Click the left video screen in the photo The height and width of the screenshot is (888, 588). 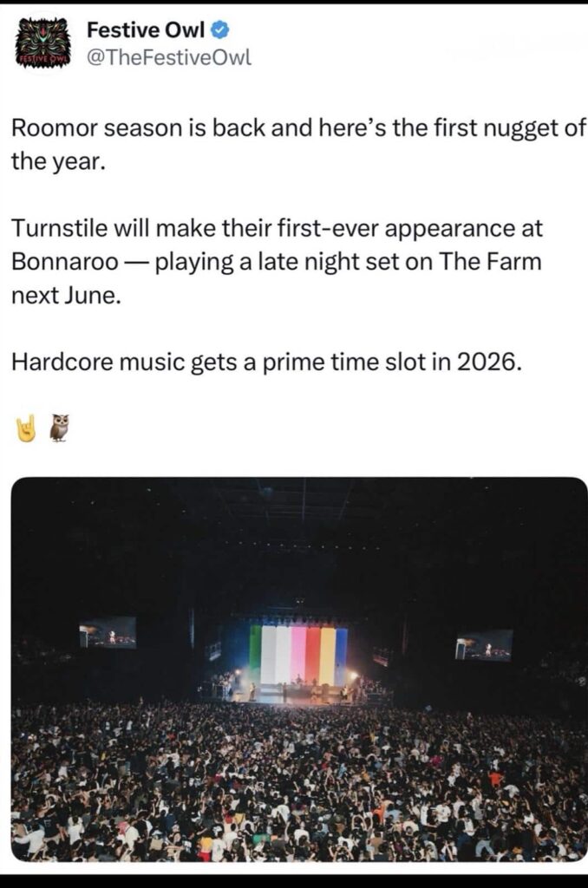click(108, 632)
